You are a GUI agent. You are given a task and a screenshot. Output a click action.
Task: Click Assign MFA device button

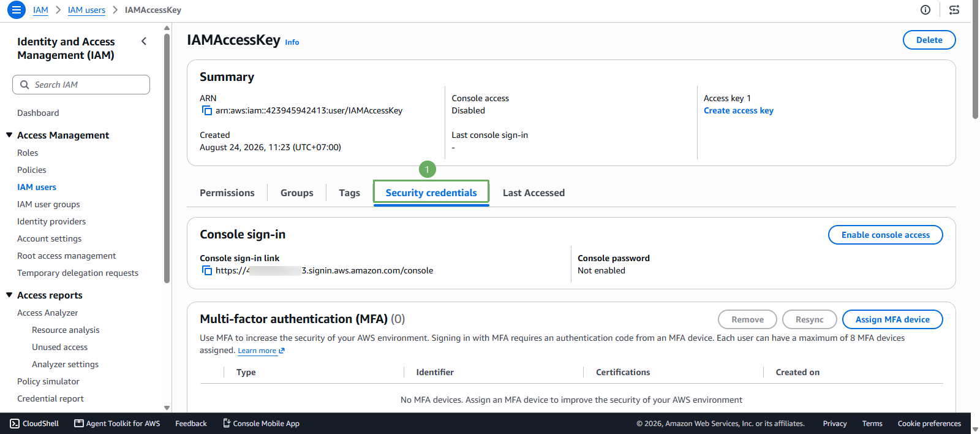tap(892, 319)
